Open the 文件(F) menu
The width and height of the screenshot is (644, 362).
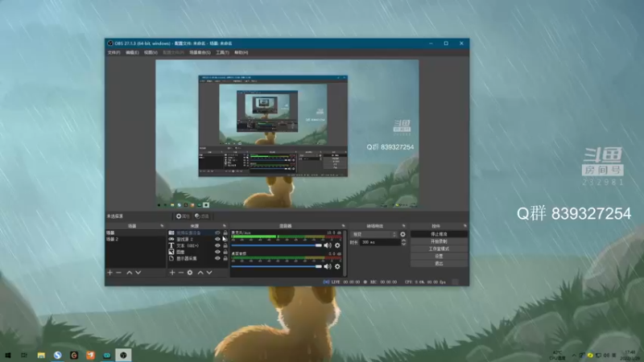(x=114, y=52)
